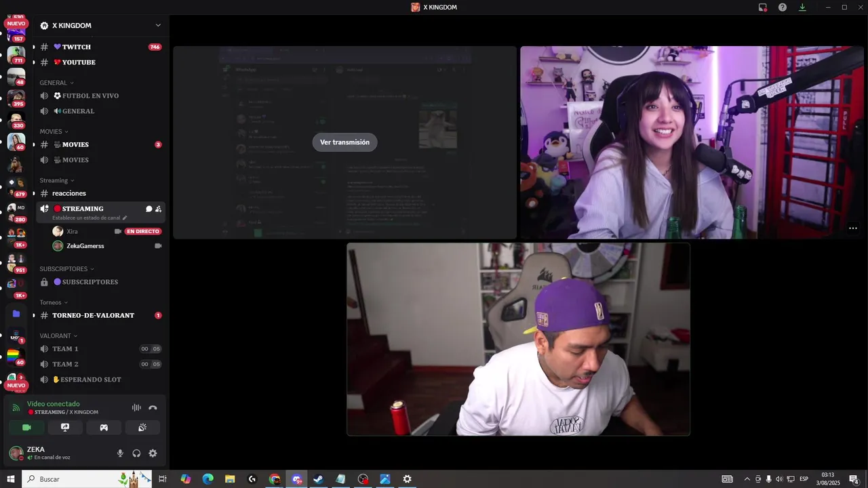The image size is (868, 488).
Task: Open the reacciones text channel
Action: [100, 193]
